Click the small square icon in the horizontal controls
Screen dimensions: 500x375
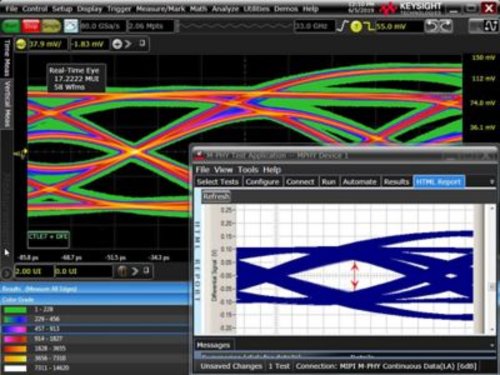click(146, 270)
